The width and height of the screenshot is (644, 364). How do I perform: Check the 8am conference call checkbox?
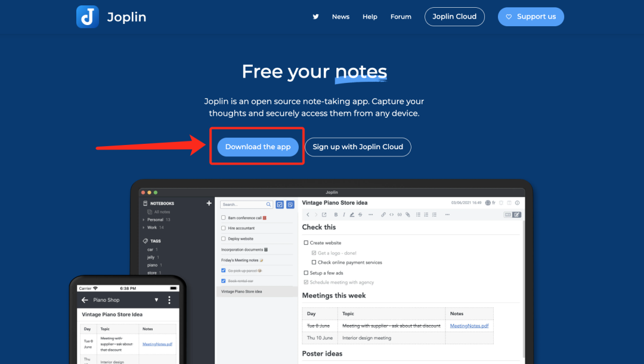[x=224, y=218]
